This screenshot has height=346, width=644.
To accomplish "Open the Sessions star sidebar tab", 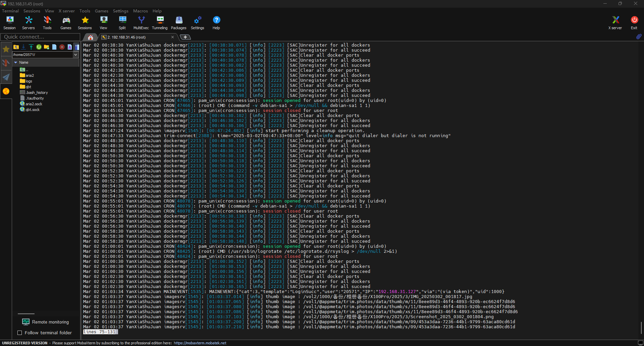I will tap(6, 49).
